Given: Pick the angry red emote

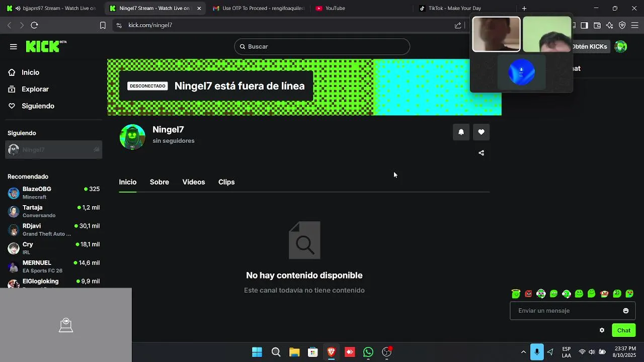Looking at the screenshot, I should tap(528, 294).
